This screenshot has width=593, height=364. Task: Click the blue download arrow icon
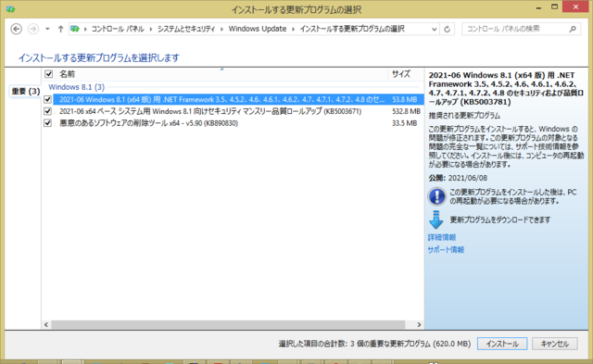pos(436,220)
